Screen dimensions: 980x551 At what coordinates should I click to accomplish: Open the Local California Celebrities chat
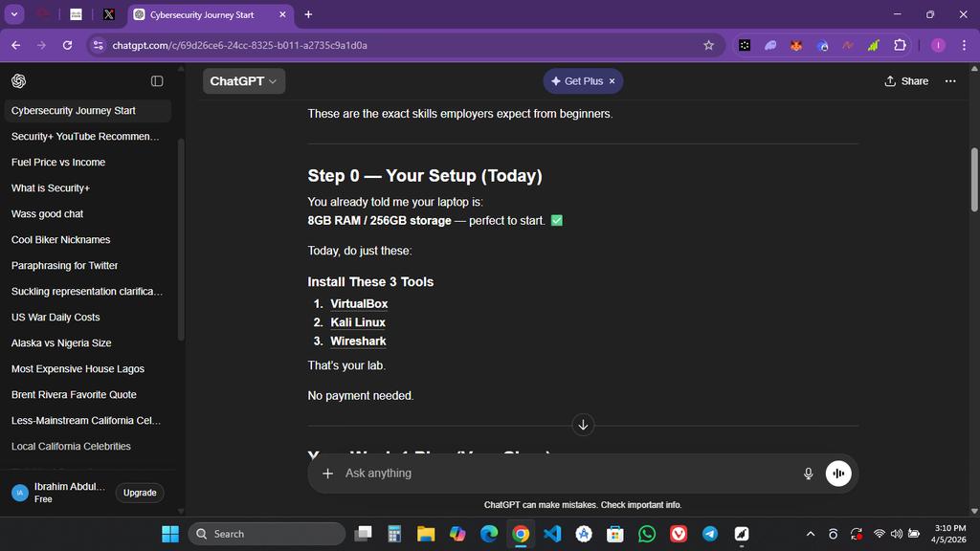(87, 446)
